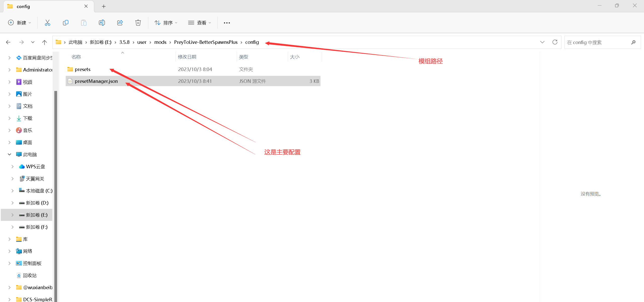The width and height of the screenshot is (644, 302).
Task: Expand 新加卷 (E:) tree node
Action: [12, 215]
